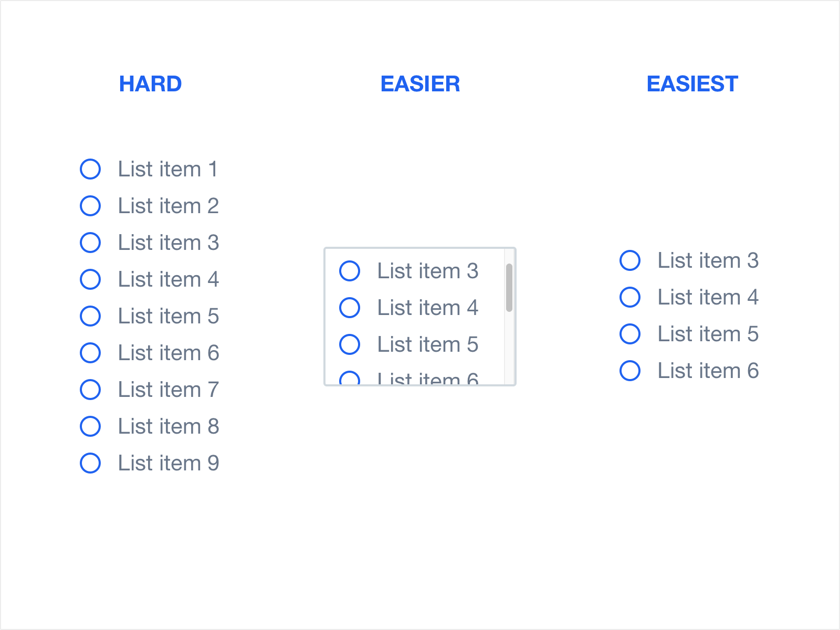
Task: Select List item 2 radio in HARD column
Action: pos(90,206)
